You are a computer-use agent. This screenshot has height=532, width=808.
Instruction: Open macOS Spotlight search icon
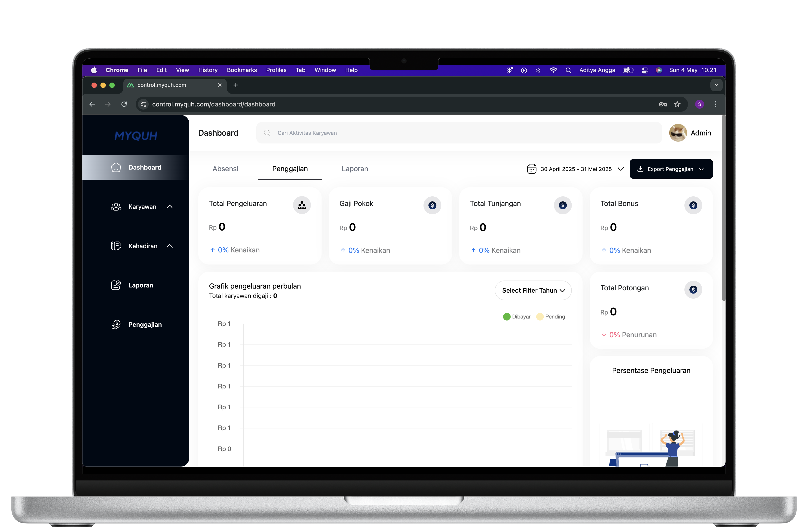568,70
